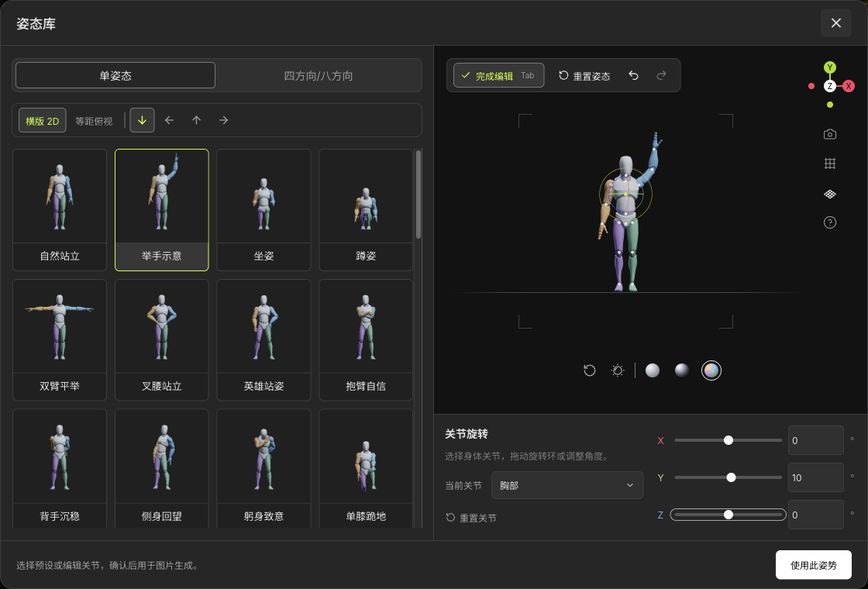Click the pose list vertical scrollbar
This screenshot has height=589, width=868.
418,195
